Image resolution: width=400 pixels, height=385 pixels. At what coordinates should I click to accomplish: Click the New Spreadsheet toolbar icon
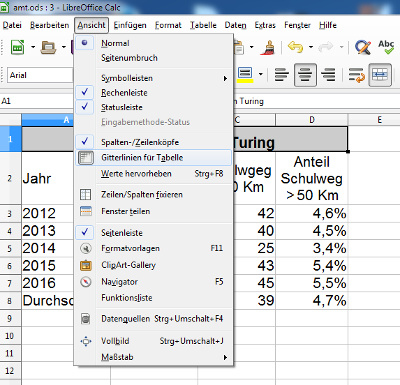point(17,47)
